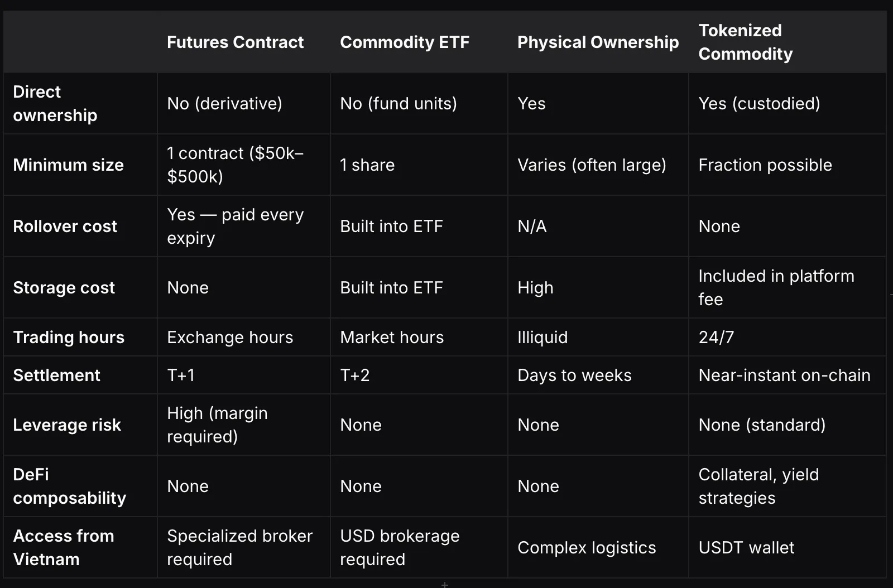The height and width of the screenshot is (588, 893).
Task: Click the Access from Vietnam row label
Action: (63, 548)
